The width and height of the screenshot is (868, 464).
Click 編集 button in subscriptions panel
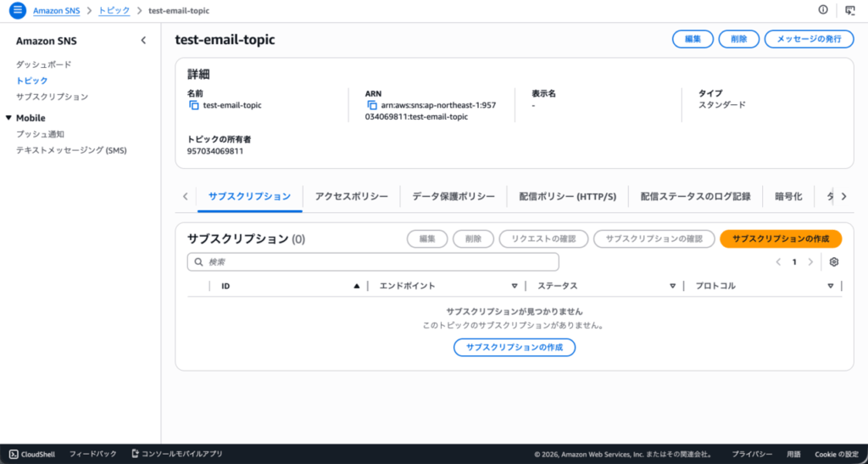(x=427, y=238)
